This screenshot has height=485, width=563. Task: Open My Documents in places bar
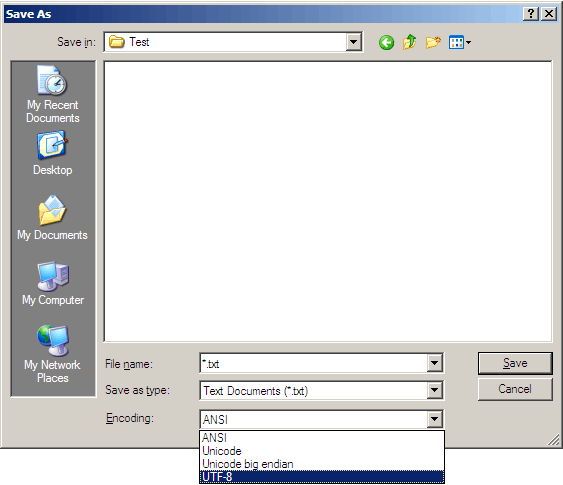[x=52, y=218]
